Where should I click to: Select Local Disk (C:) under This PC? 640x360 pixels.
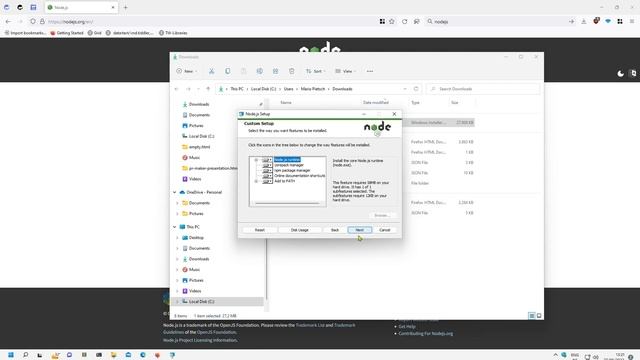tap(201, 302)
